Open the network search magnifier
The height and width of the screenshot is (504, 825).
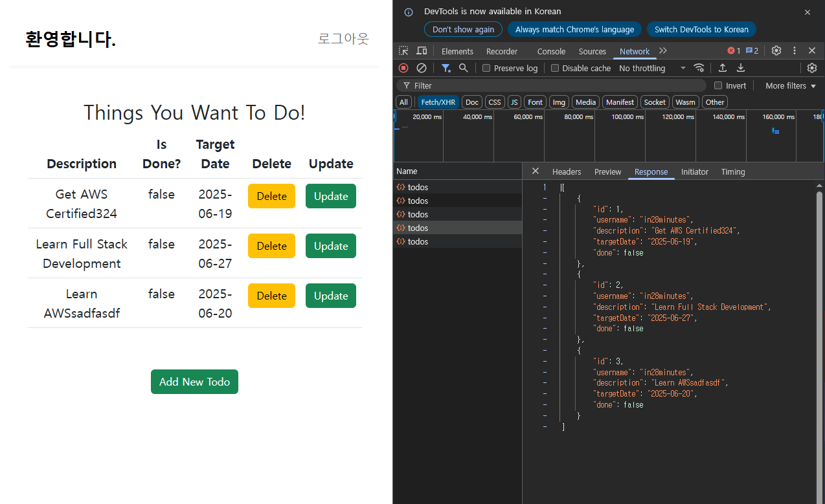pos(464,68)
